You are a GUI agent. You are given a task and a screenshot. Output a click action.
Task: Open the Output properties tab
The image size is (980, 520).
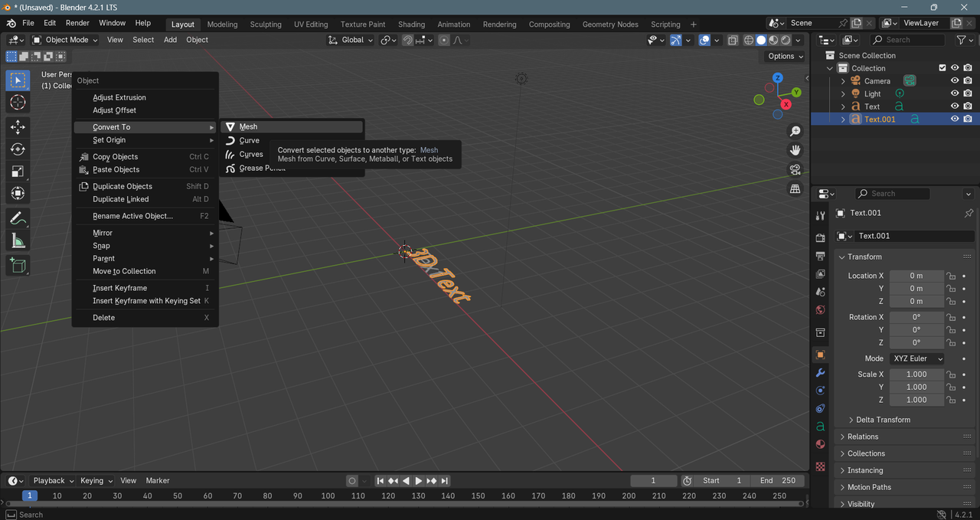click(820, 256)
